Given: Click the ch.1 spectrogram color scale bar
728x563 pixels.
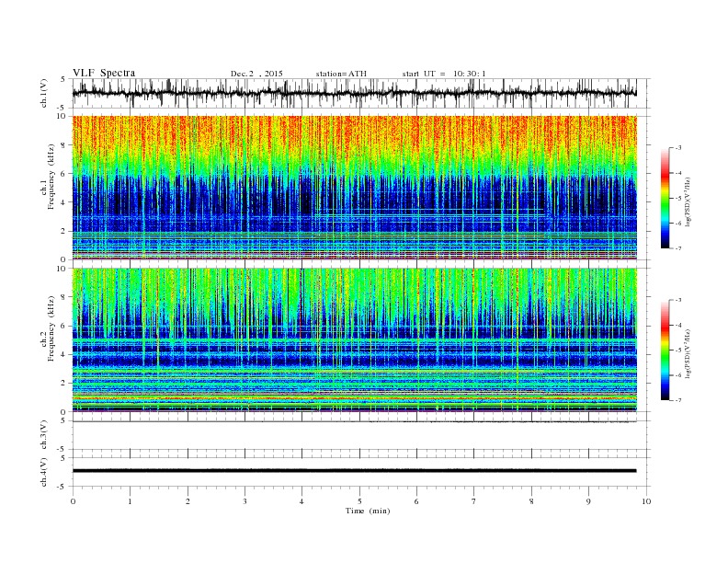Looking at the screenshot, I should pos(665,199).
